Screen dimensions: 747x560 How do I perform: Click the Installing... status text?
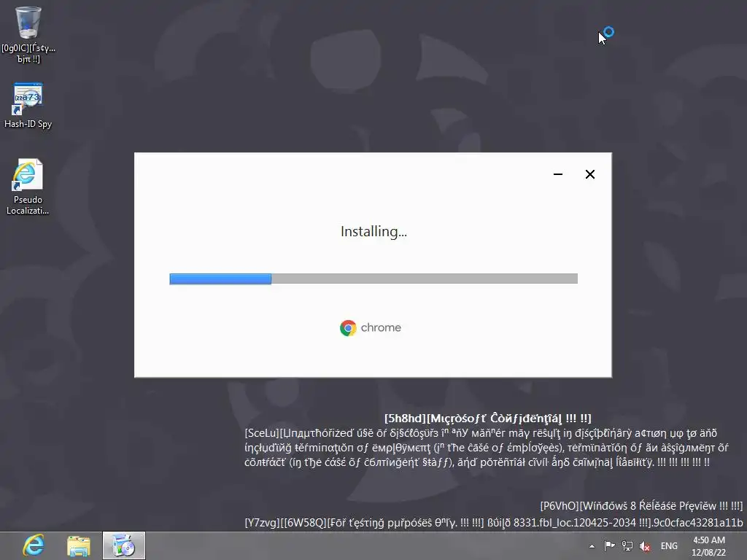tap(373, 231)
